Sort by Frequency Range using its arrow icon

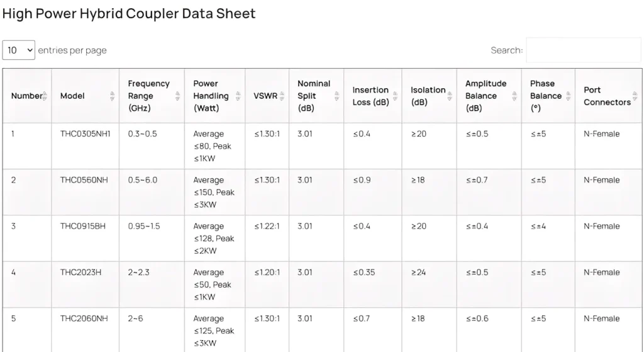[x=177, y=96]
